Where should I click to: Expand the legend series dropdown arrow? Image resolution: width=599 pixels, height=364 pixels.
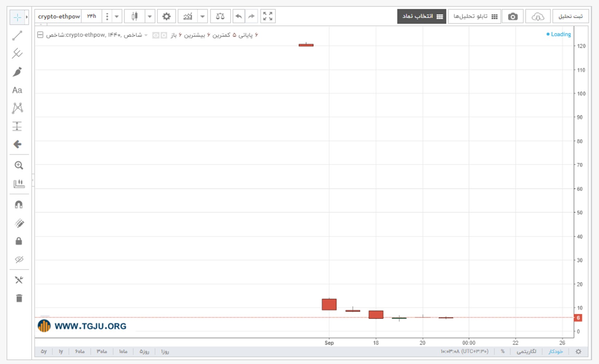(x=146, y=35)
